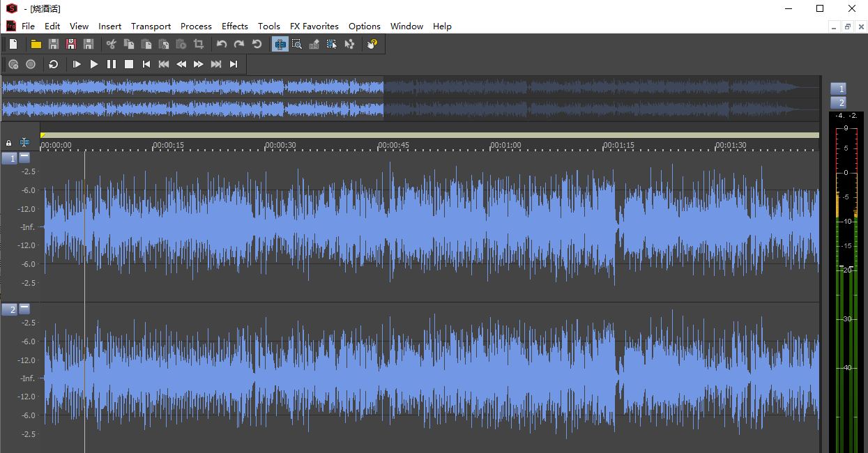
Task: Open a file with the yellow folder icon
Action: [x=36, y=44]
